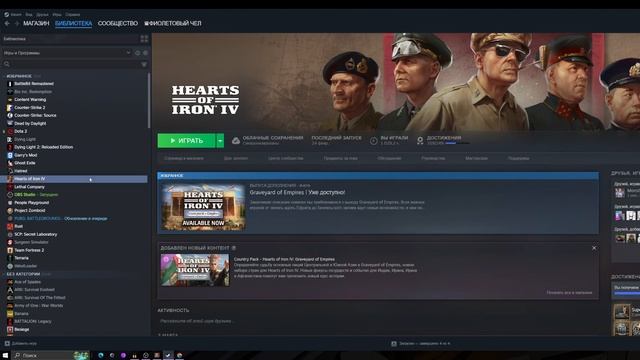Select ARK: Survival Evolved in the list
This screenshot has width=640, height=360.
34,290
